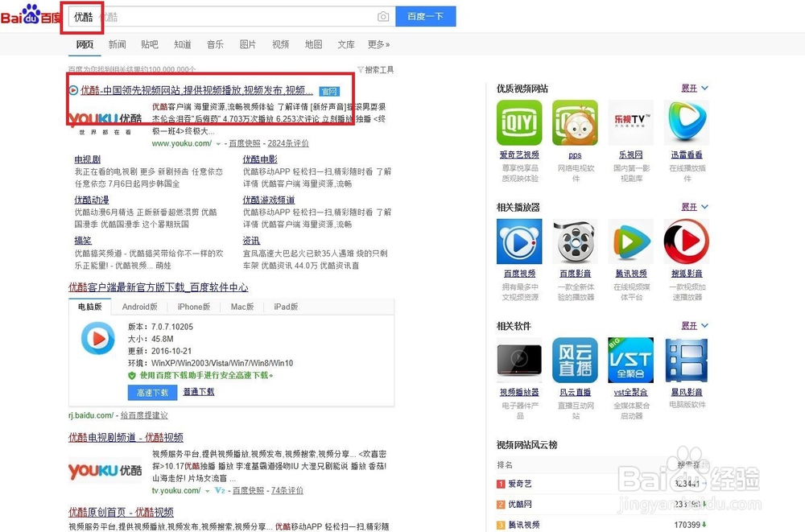
Task: Click 风云直播 icon
Action: pos(575,360)
